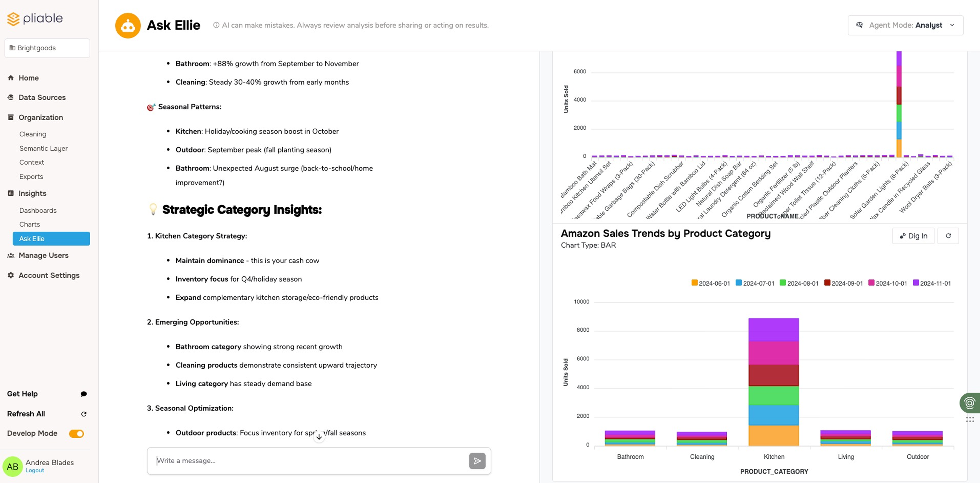This screenshot has height=483, width=980.
Task: Click the send message arrow button
Action: click(477, 461)
